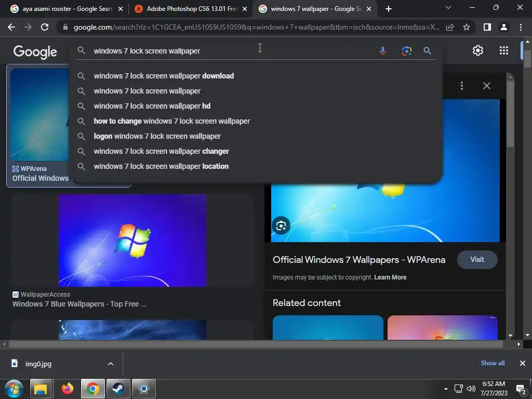
Task: Launch Firefox from the taskbar
Action: tap(68, 389)
